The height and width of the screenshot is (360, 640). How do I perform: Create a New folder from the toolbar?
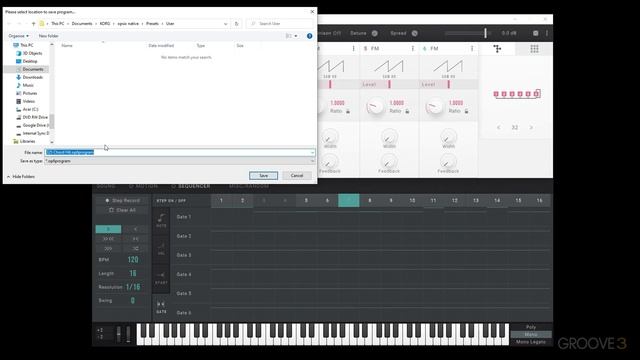click(49, 36)
